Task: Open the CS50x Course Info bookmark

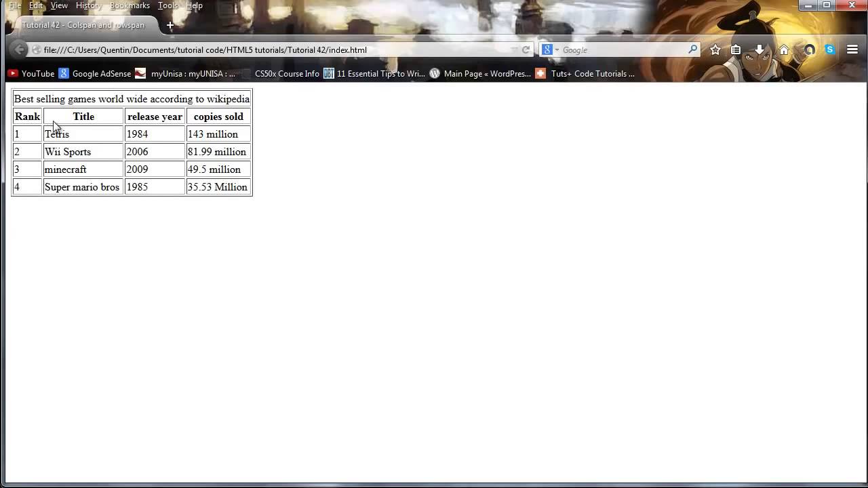Action: coord(280,73)
